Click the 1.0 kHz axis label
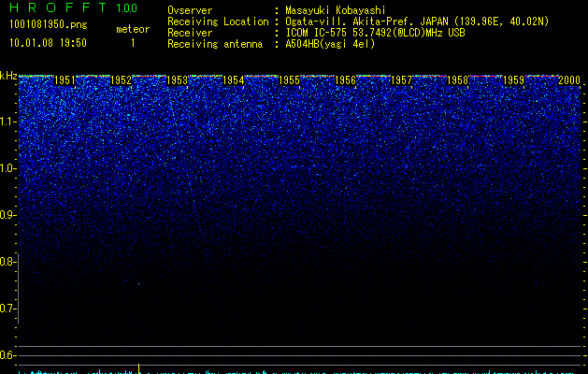This screenshot has height=374, width=588. pos(8,168)
